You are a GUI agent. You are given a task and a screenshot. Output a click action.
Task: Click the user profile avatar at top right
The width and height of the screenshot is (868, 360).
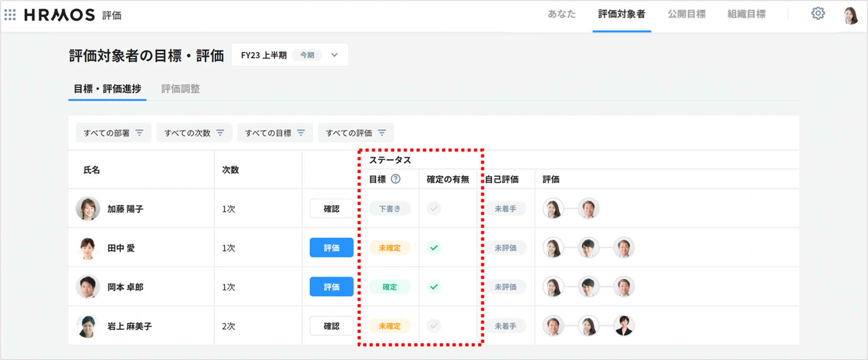(851, 15)
